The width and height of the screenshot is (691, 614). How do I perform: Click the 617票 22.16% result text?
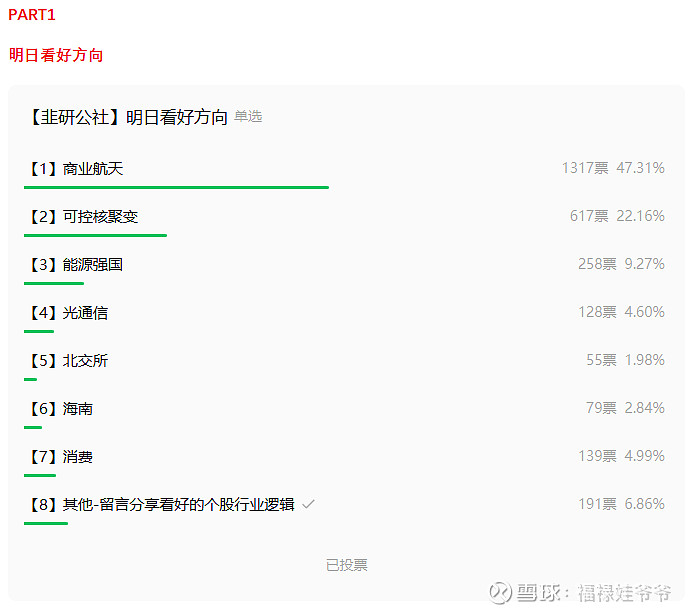616,217
